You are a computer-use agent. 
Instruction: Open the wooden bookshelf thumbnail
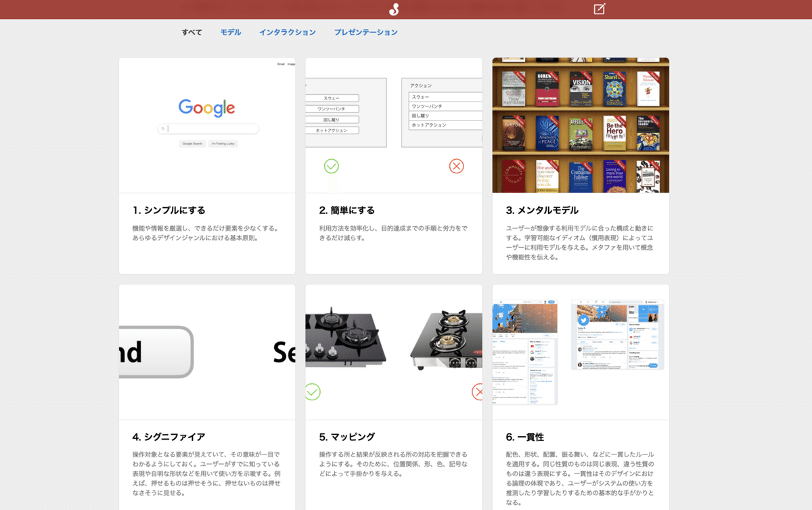click(581, 125)
